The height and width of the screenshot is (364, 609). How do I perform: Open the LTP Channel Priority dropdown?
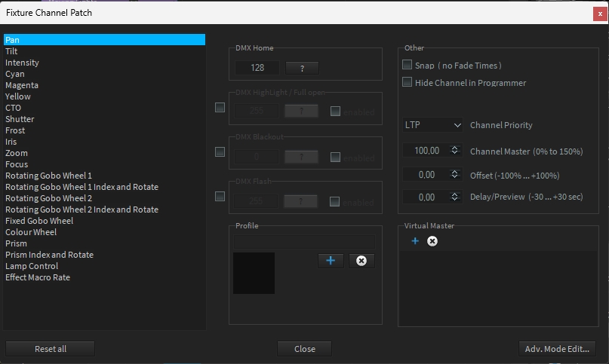coord(432,125)
